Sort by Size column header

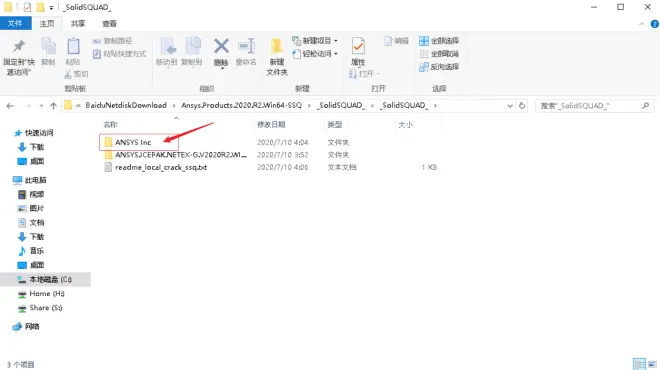(405, 125)
